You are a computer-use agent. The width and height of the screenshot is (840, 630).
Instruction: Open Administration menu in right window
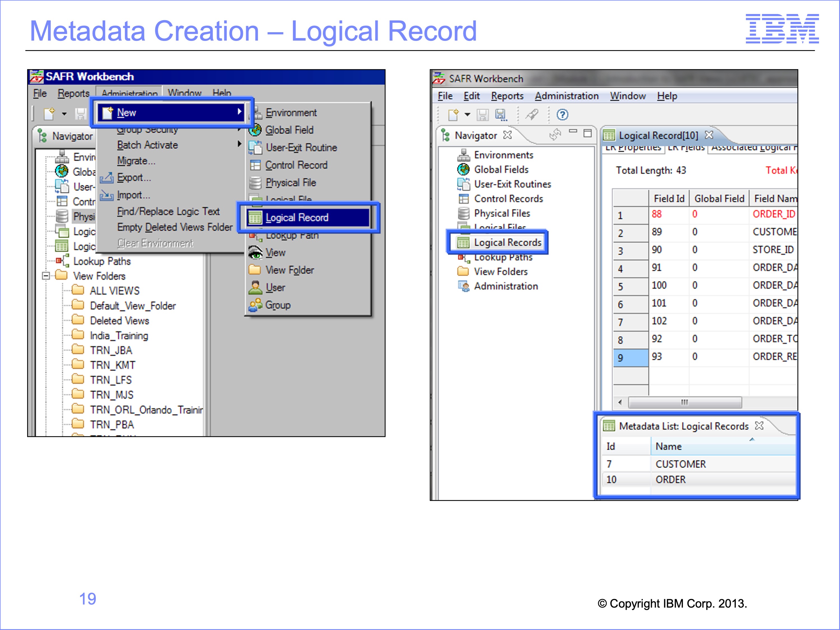(567, 96)
